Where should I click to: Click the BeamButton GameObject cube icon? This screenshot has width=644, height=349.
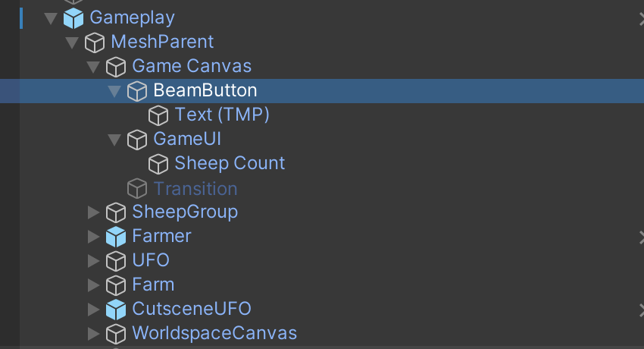coord(137,91)
